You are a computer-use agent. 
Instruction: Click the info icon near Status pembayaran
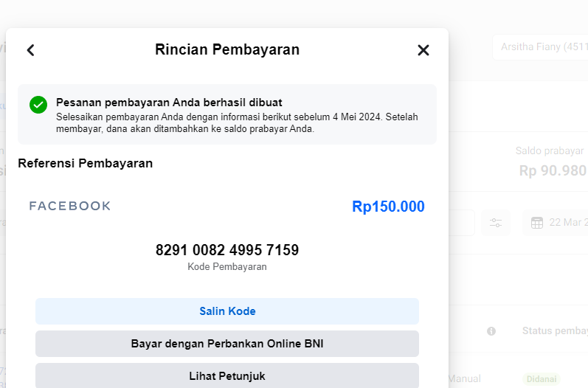[x=491, y=331]
